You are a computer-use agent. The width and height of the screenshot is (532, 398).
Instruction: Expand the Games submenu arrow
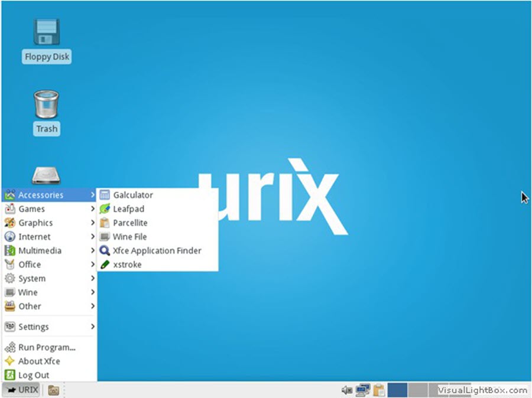click(x=92, y=209)
